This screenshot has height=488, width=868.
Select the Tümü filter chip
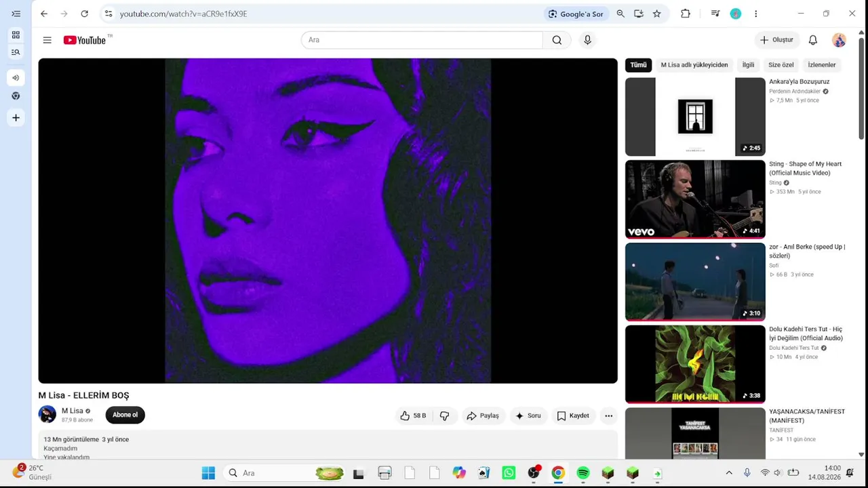638,65
